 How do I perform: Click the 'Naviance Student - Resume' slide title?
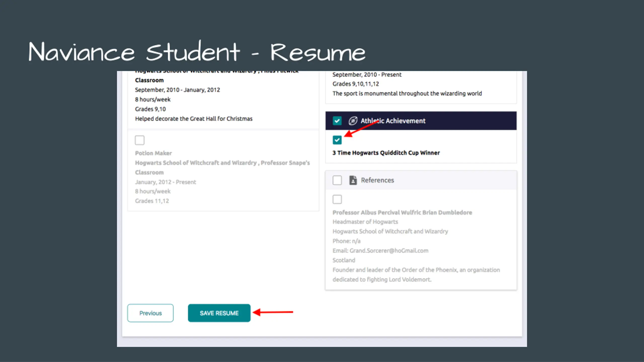[197, 52]
